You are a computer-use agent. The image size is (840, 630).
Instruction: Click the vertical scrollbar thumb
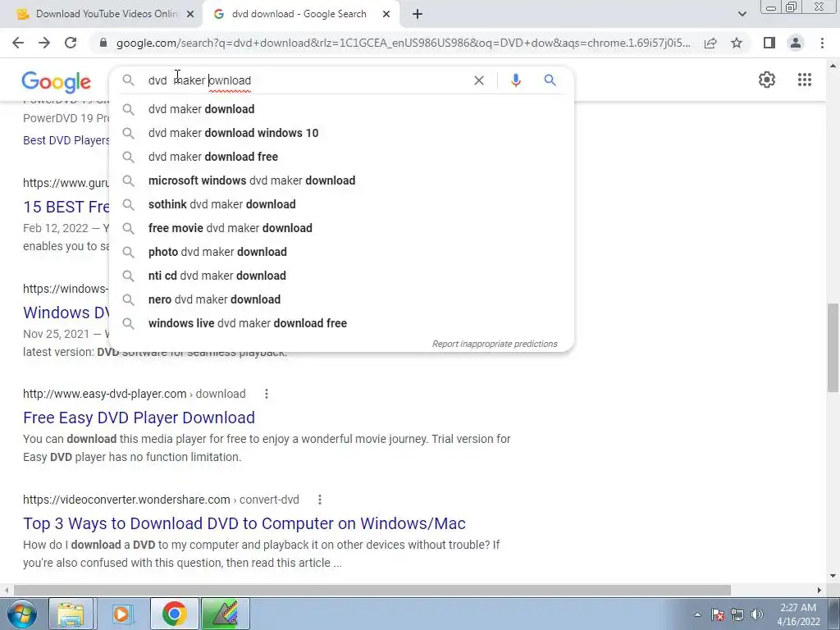click(833, 347)
